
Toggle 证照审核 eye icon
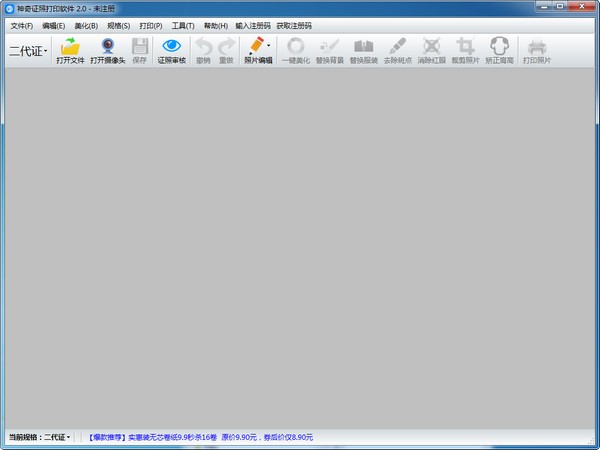tap(172, 47)
